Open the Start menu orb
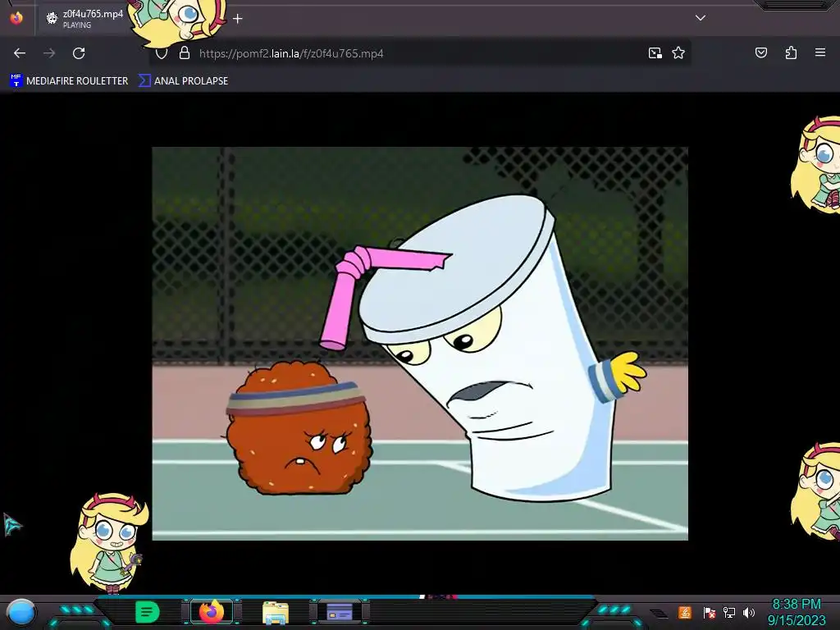Image resolution: width=840 pixels, height=630 pixels. (21, 612)
